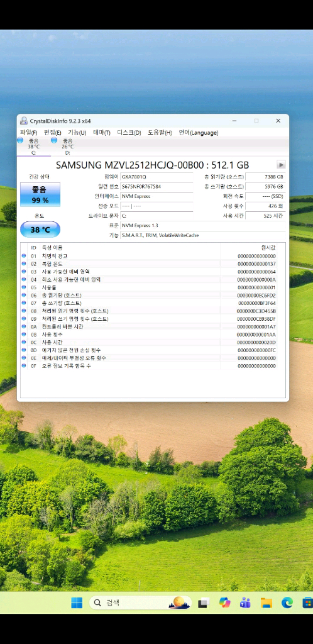Click the transfer mode field ---- | ----
Image resolution: width=313 pixels, height=644 pixels.
pos(156,206)
